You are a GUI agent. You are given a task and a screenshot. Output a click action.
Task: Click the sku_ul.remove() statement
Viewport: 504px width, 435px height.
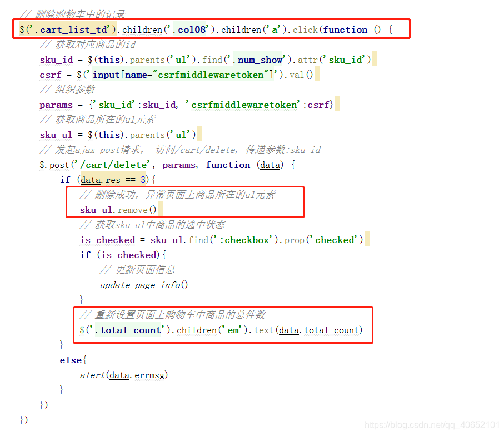point(118,210)
